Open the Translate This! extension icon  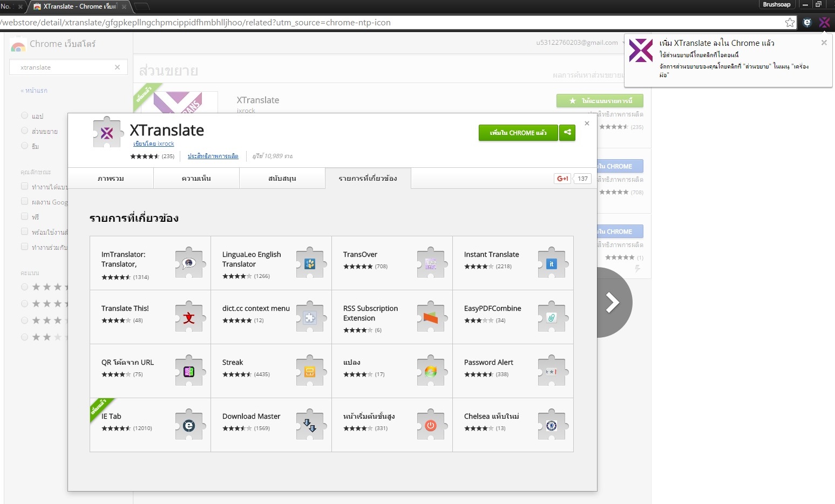[x=189, y=317]
